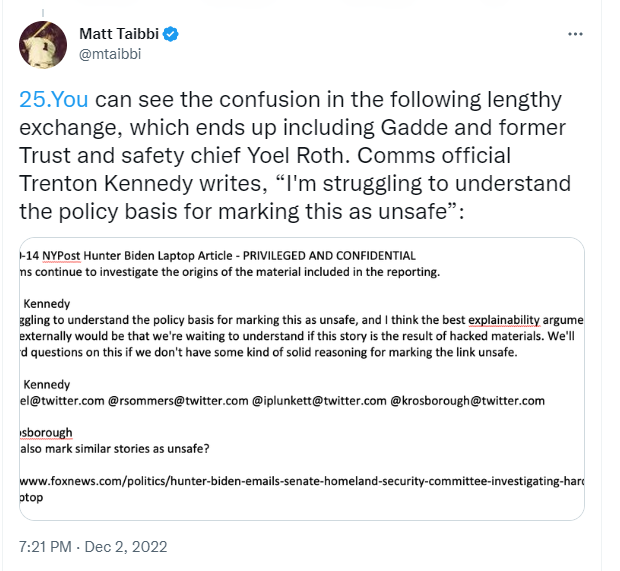Click the underlined word "explainability"

click(x=504, y=320)
